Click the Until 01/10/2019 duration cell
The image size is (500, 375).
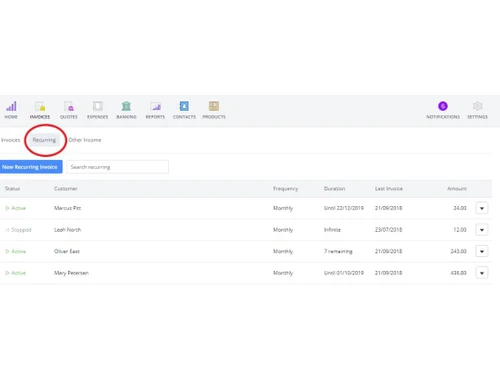(x=344, y=273)
